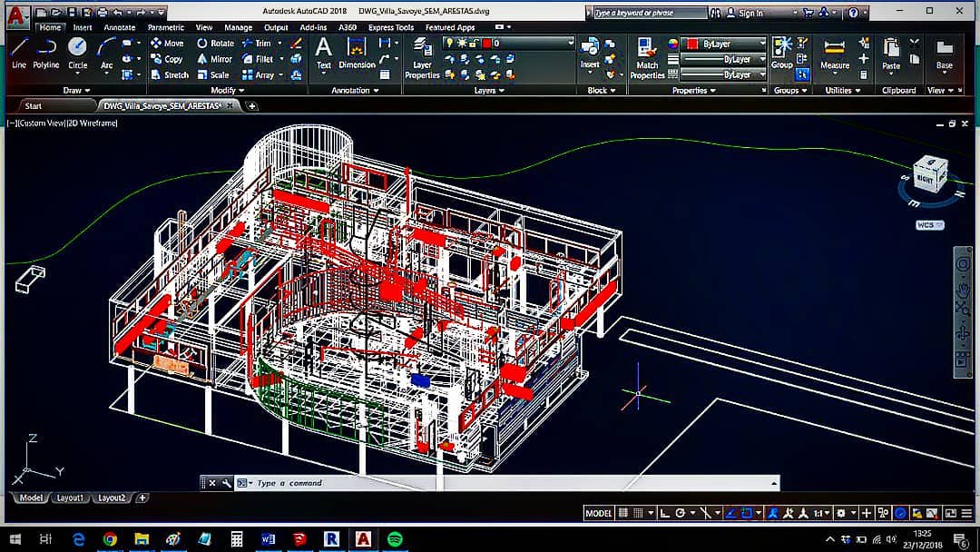Click the Group tool
The width and height of the screenshot is (980, 552).
pos(781,53)
